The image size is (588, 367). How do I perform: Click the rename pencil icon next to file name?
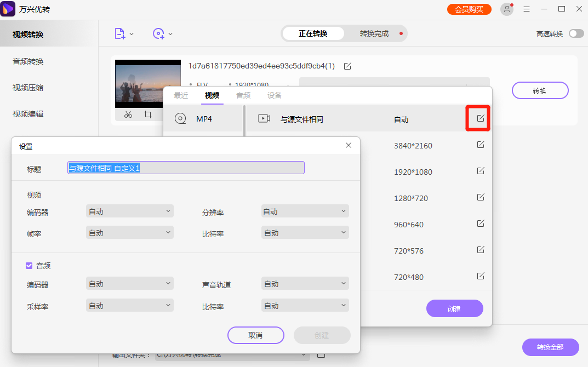click(347, 65)
